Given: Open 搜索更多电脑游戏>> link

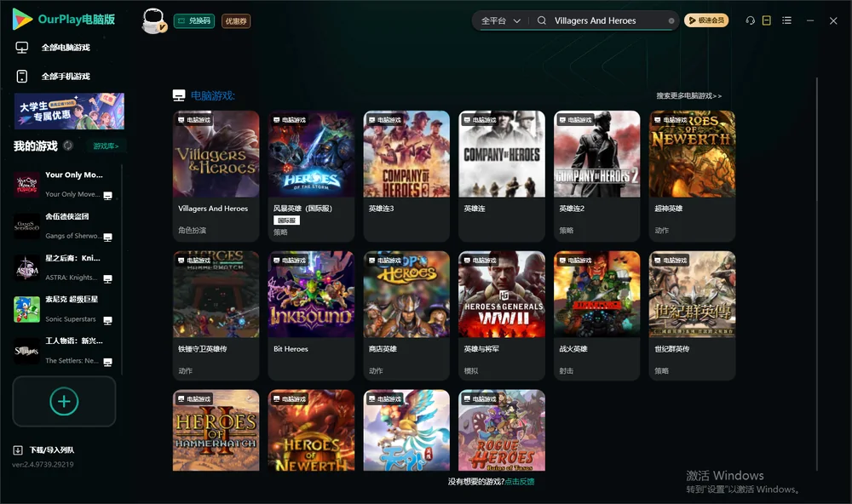Looking at the screenshot, I should point(688,95).
